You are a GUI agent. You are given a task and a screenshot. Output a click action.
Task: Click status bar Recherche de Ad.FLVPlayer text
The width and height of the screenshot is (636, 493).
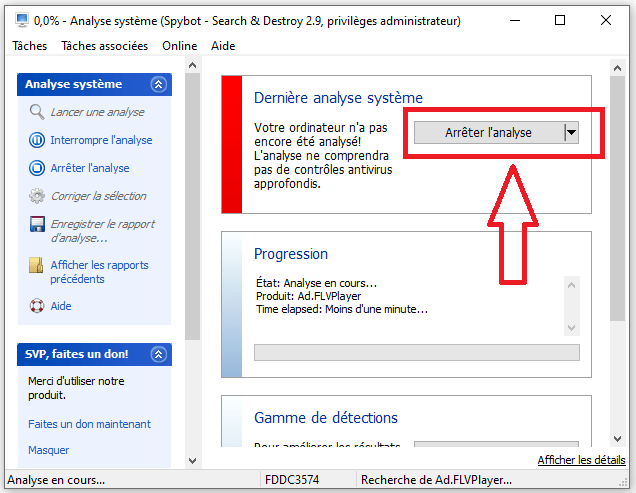(436, 480)
